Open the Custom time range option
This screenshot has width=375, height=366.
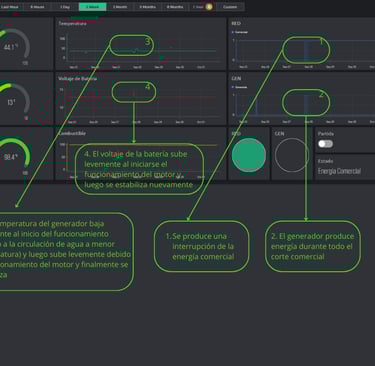230,7
